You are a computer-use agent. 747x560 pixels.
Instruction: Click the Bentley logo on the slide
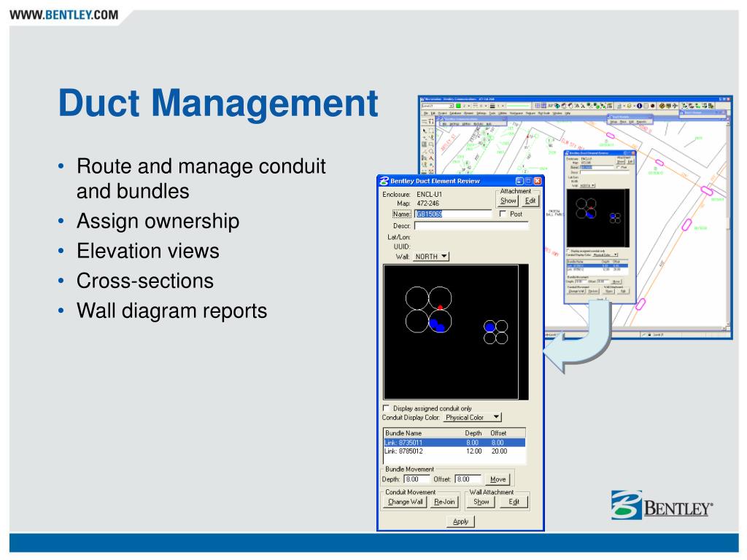click(x=662, y=505)
